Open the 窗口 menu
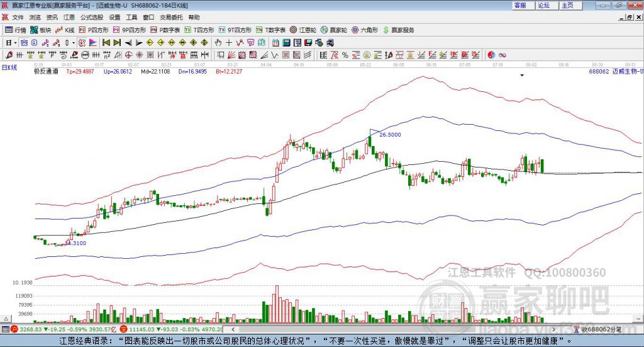 click(148, 17)
